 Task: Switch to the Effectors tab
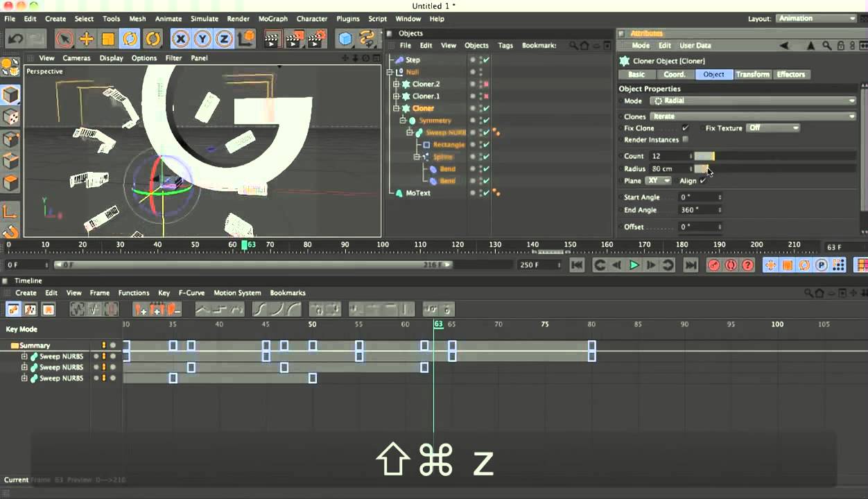[790, 74]
